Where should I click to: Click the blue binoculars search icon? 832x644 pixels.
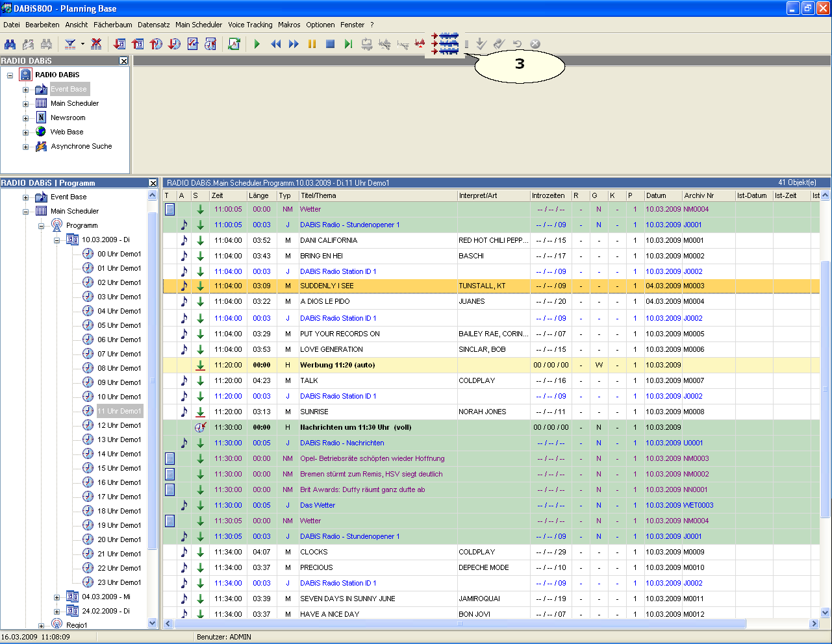(10, 44)
